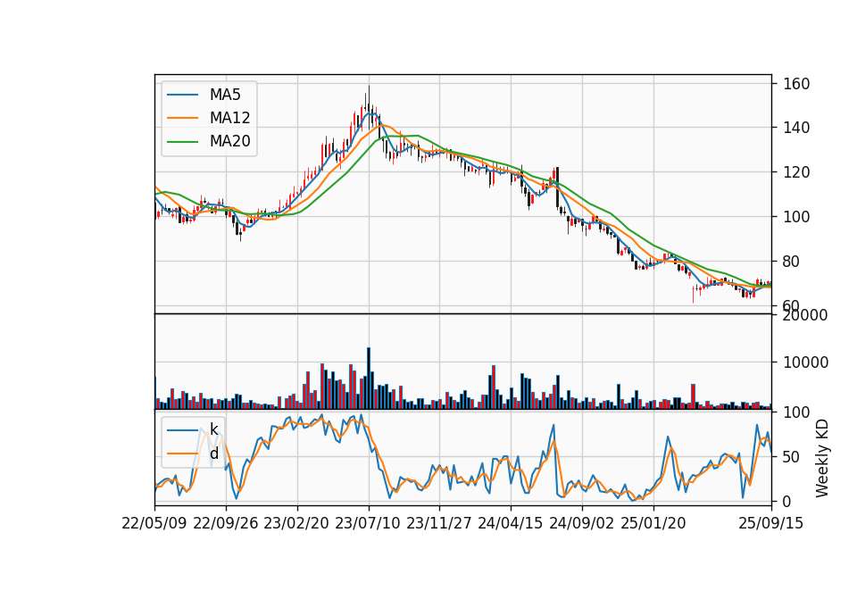
Task: Click the 24/09/02 date tick label
Action: pos(581,523)
